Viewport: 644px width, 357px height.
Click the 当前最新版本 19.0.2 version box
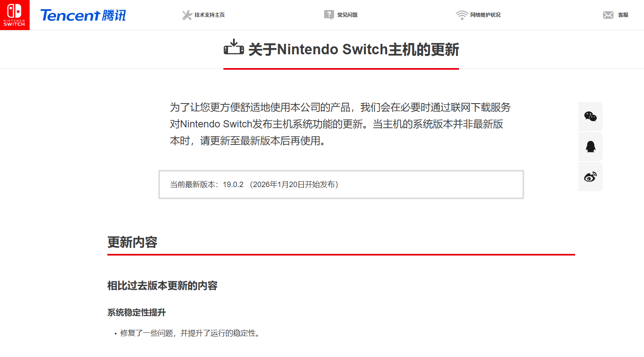pyautogui.click(x=341, y=185)
